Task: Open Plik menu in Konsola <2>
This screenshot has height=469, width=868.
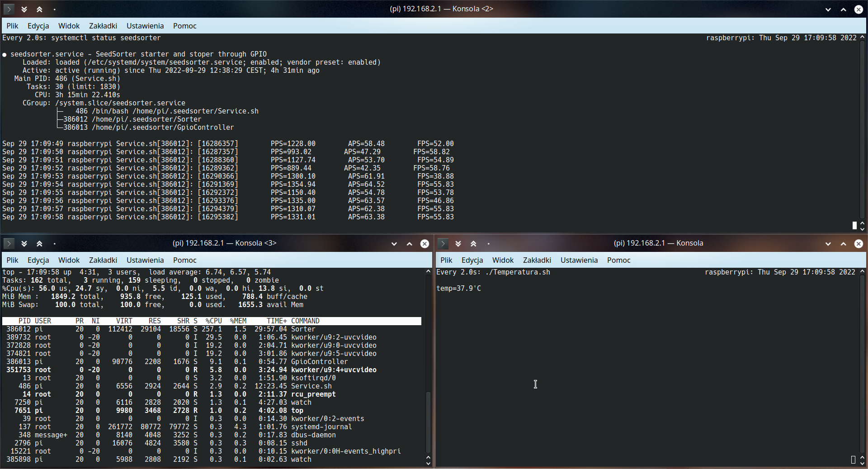Action: coord(12,26)
